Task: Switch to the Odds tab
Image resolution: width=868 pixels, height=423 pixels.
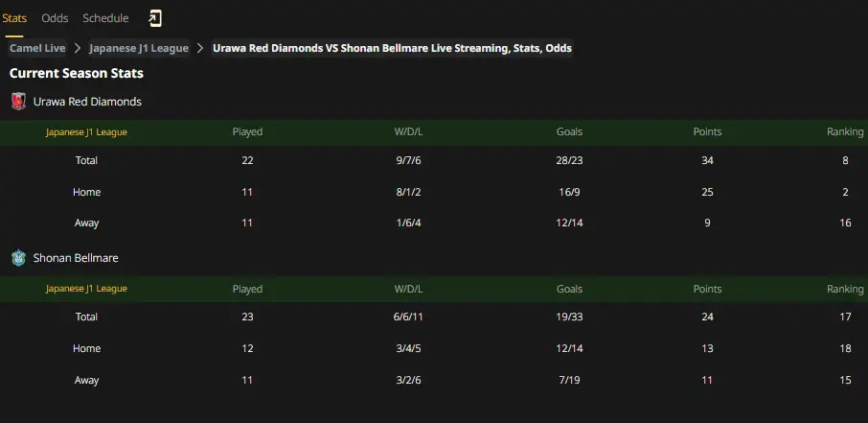Action: click(55, 18)
